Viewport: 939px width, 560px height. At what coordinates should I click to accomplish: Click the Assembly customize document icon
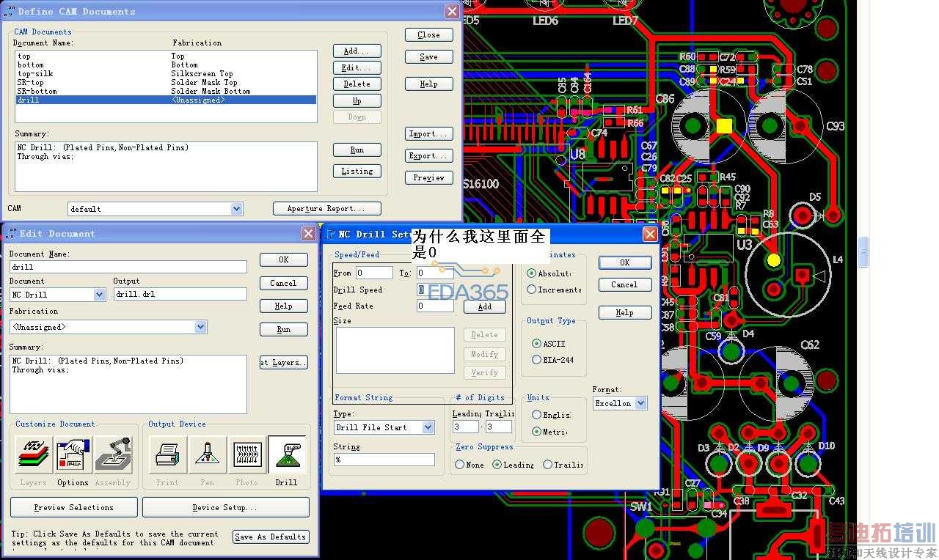113,455
